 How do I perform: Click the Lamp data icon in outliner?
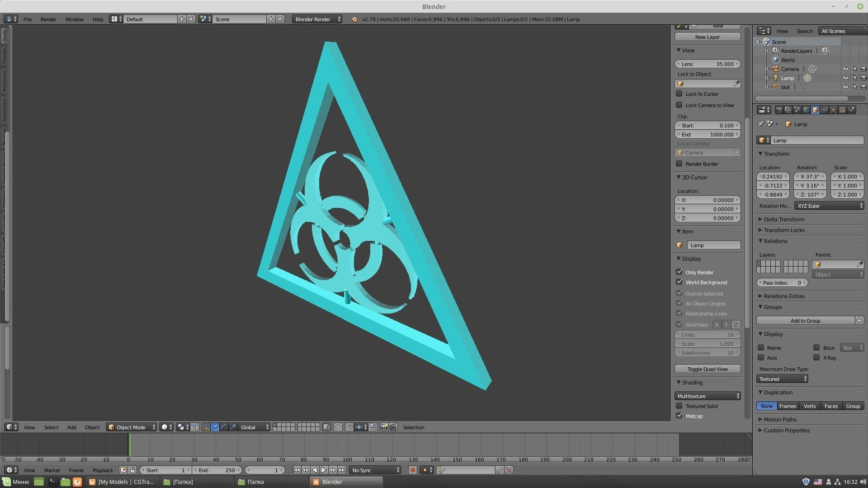807,78
